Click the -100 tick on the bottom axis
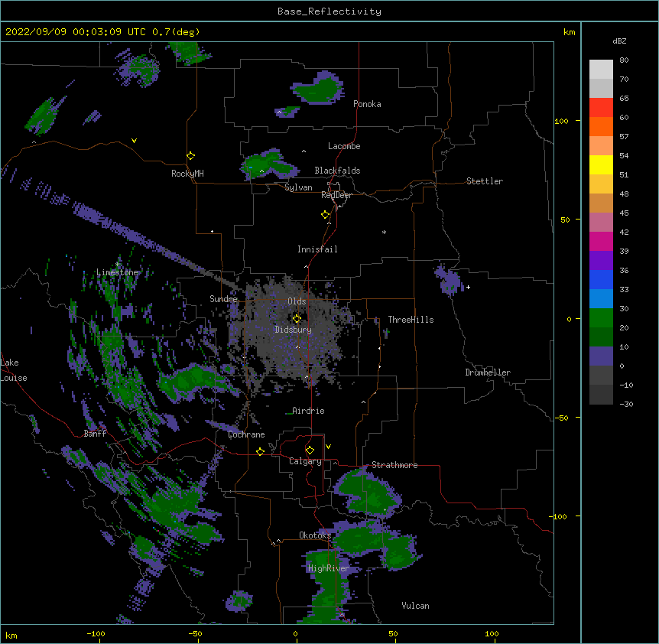The image size is (659, 644). [x=96, y=633]
